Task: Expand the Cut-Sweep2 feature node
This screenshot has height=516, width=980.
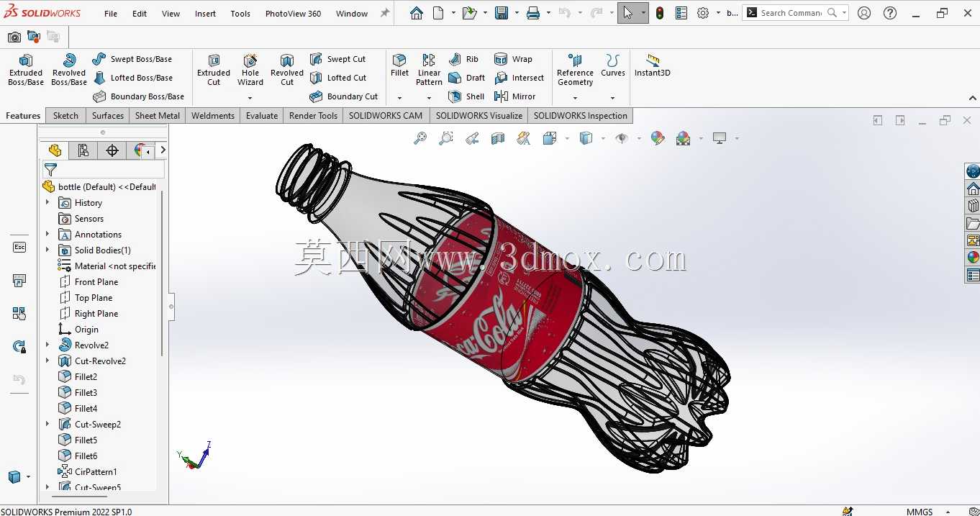Action: (x=47, y=425)
